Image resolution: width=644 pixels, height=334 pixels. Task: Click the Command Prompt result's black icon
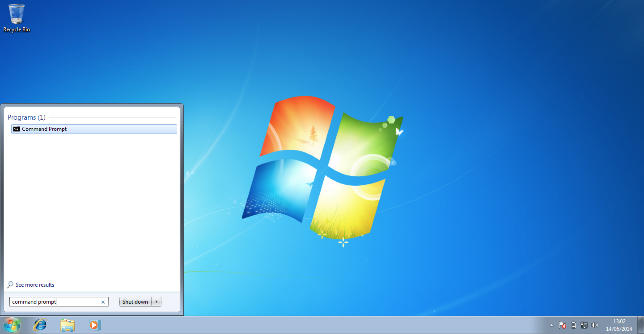click(x=17, y=129)
